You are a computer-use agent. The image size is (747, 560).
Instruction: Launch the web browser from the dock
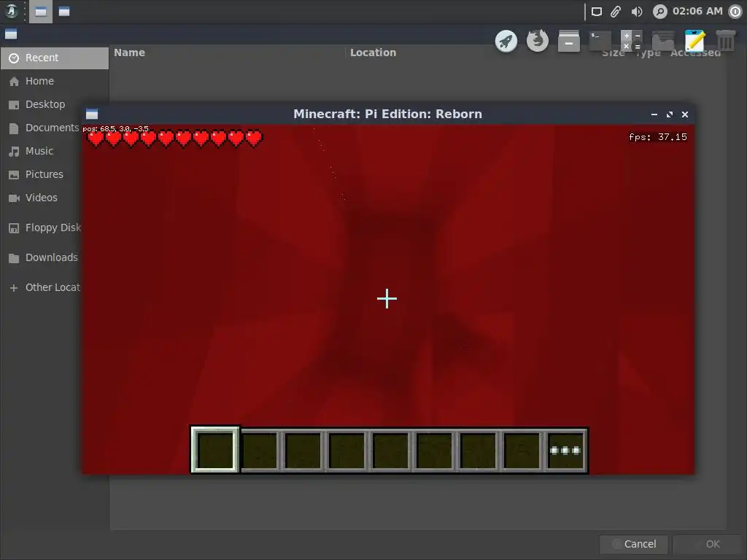tap(538, 41)
